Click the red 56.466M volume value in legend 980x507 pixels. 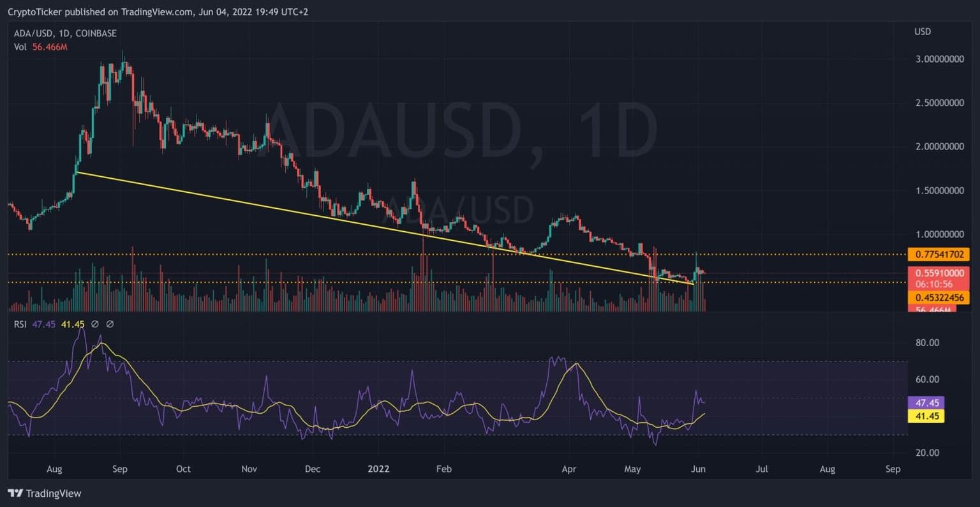pos(50,47)
